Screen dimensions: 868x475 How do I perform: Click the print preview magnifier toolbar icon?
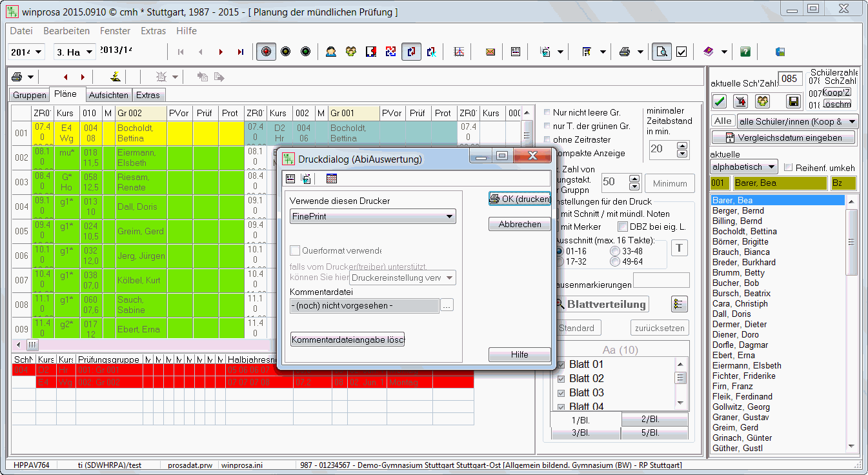coord(660,52)
